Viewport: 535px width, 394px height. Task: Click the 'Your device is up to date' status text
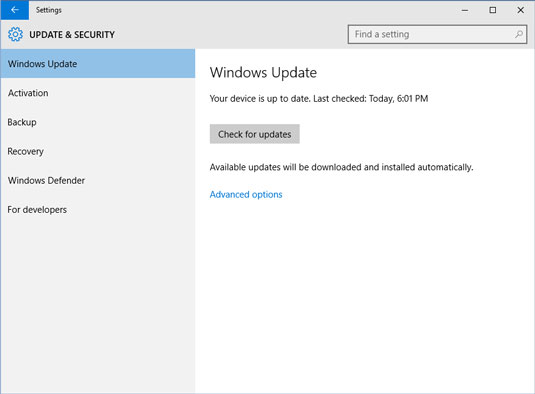319,99
